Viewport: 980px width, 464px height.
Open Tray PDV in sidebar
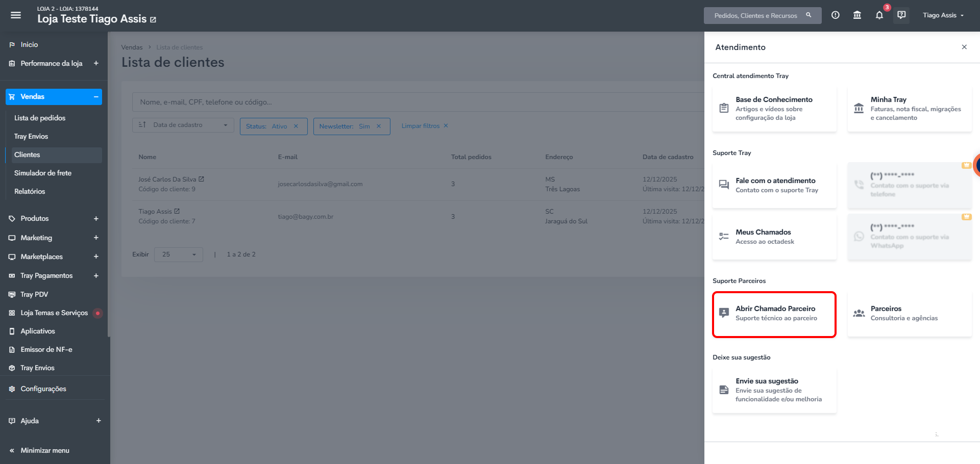tap(34, 294)
